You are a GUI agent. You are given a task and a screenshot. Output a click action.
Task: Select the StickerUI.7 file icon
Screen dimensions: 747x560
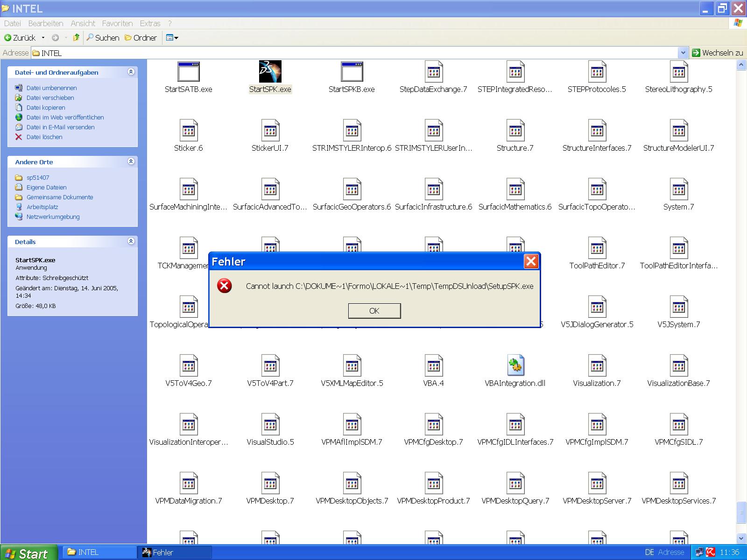(270, 131)
